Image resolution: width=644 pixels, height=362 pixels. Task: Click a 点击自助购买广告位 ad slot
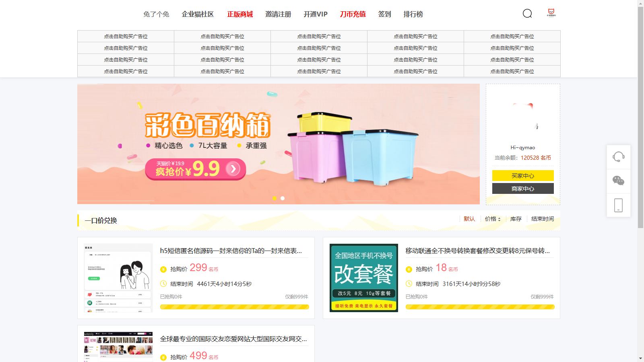[x=125, y=36]
